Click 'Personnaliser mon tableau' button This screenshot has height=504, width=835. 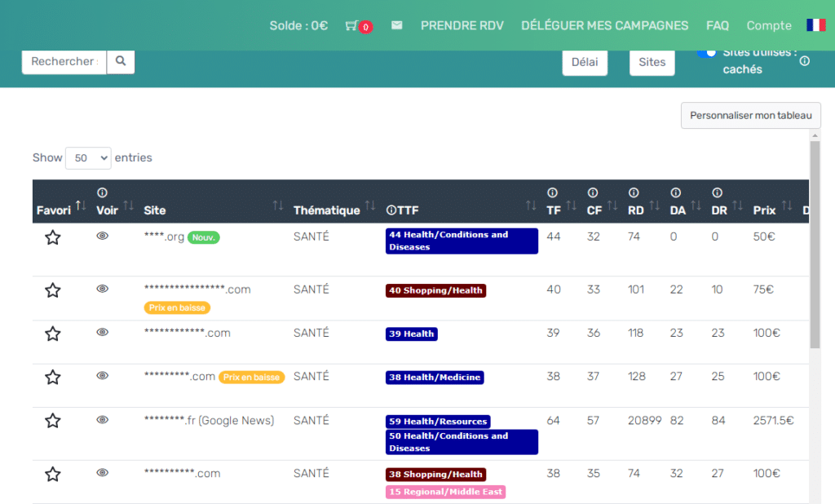(x=750, y=116)
